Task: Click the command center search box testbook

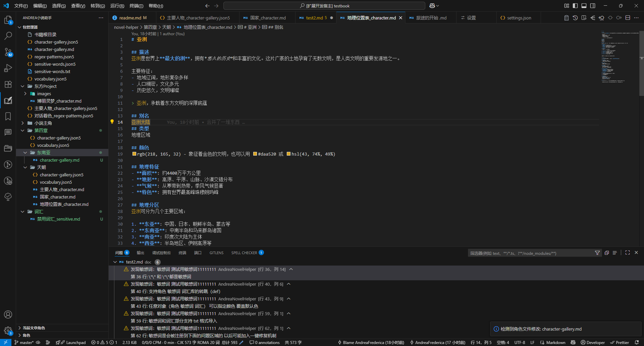Action: (324, 6)
